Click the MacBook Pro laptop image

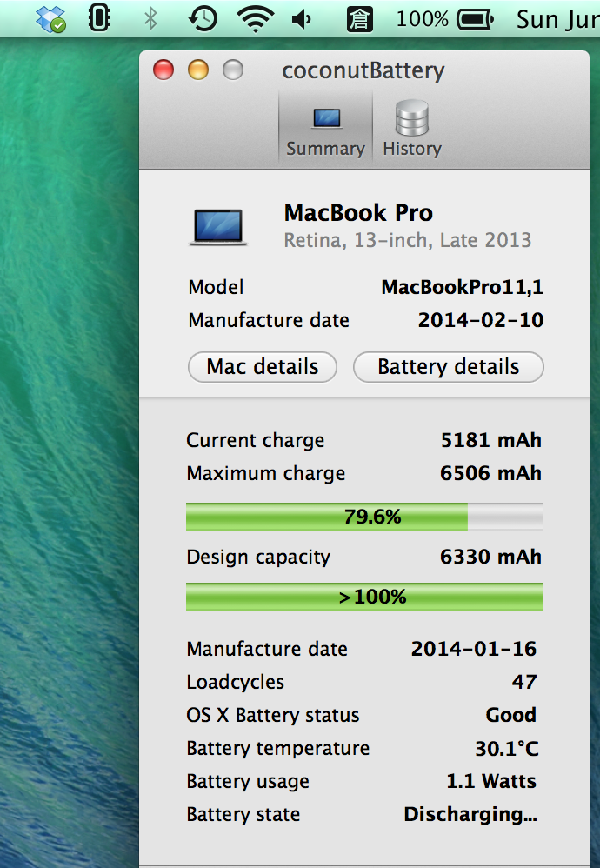coord(218,227)
